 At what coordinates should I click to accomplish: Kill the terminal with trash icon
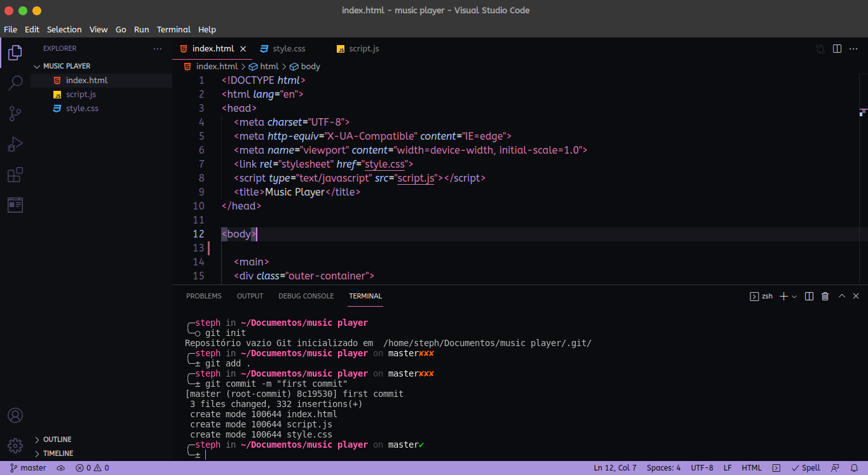(825, 296)
